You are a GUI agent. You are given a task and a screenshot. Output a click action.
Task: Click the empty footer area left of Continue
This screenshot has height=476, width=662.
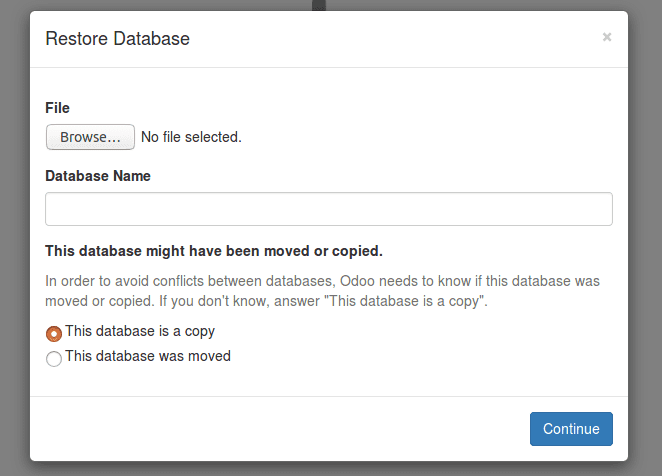coord(280,429)
